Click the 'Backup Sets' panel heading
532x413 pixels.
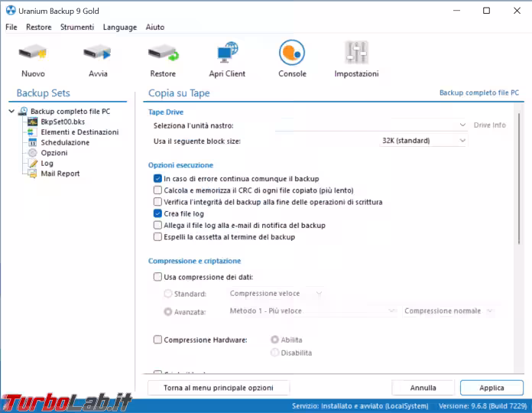tap(43, 93)
